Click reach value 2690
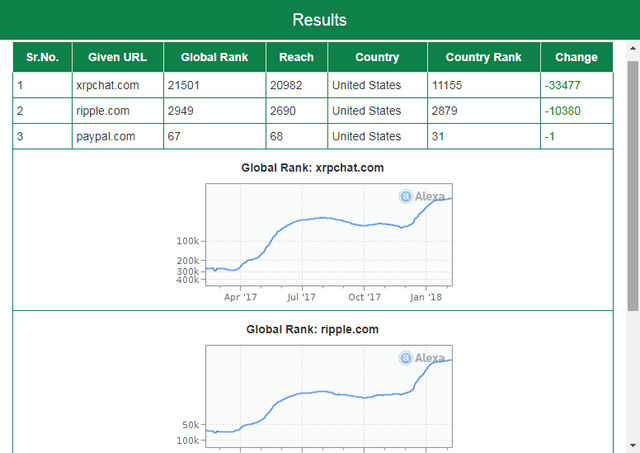Screen dimensions: 640x453 tap(283, 111)
